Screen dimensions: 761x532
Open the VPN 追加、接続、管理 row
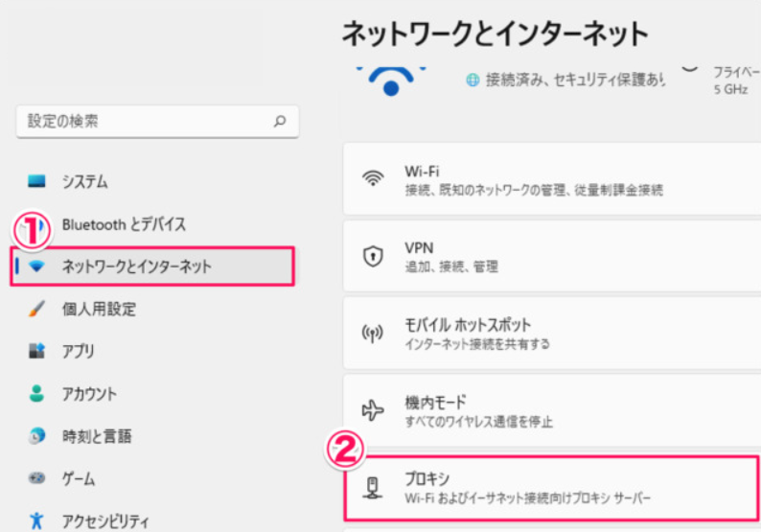[551, 257]
